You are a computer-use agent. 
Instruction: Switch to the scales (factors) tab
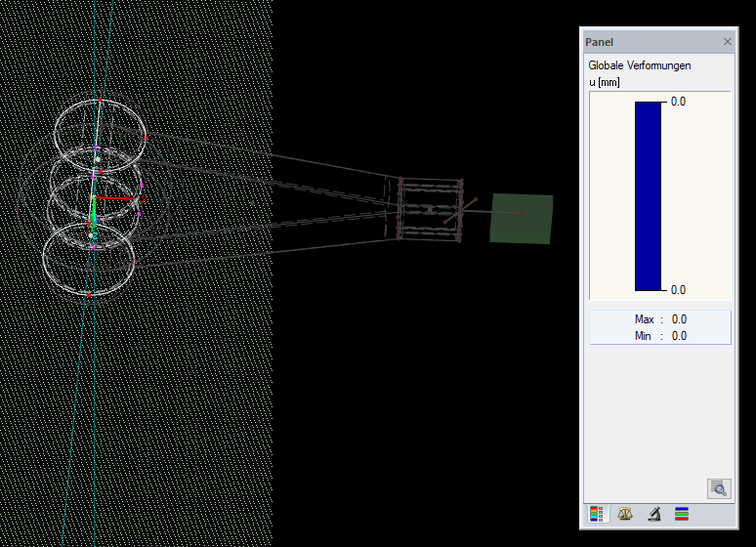click(625, 514)
